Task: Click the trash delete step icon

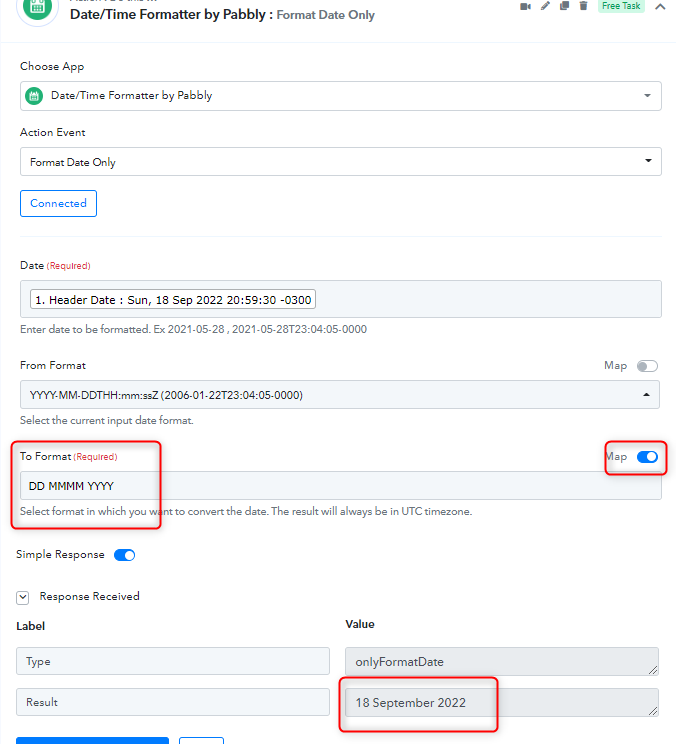Action: pyautogui.click(x=583, y=6)
